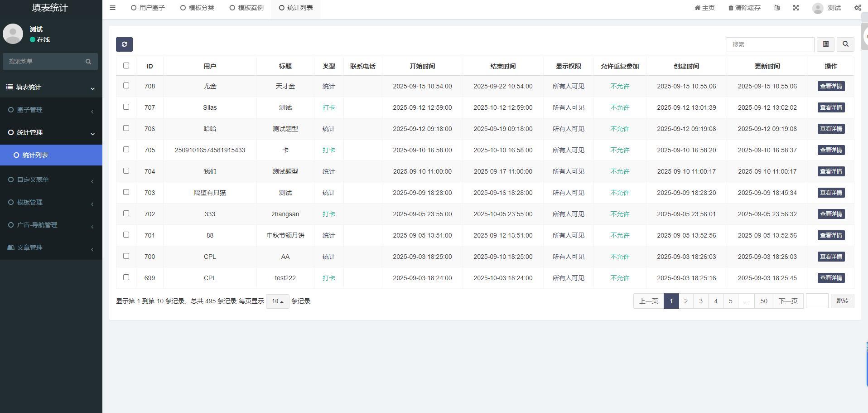Click the 清除缓存 trash icon
868x413 pixels.
(x=731, y=8)
